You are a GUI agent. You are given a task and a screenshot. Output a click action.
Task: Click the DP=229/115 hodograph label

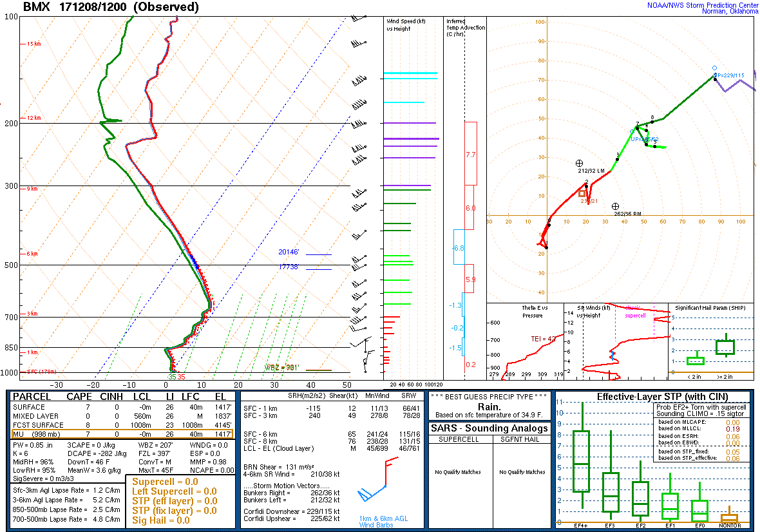(x=729, y=75)
